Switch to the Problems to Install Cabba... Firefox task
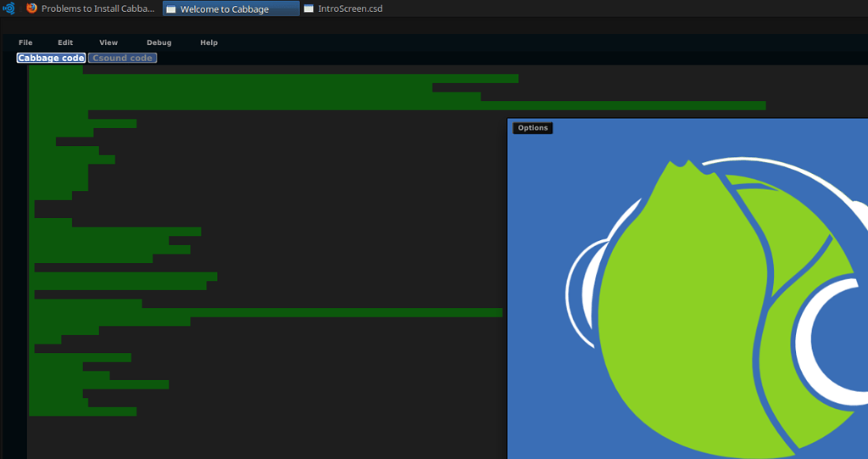 92,8
